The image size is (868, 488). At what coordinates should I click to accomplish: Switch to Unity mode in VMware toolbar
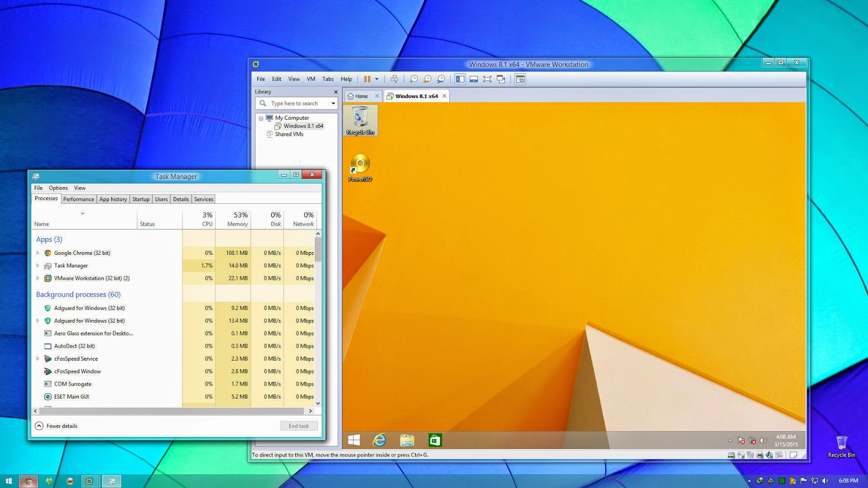click(501, 79)
